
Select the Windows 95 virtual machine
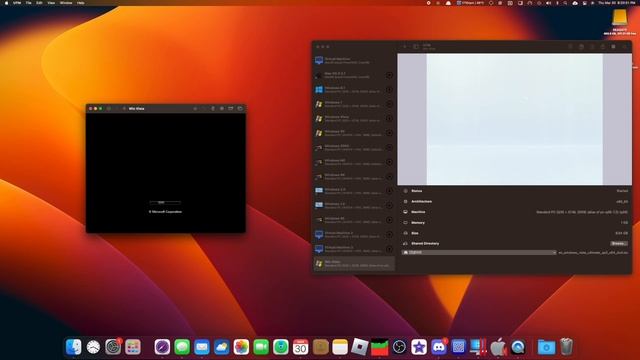click(354, 220)
